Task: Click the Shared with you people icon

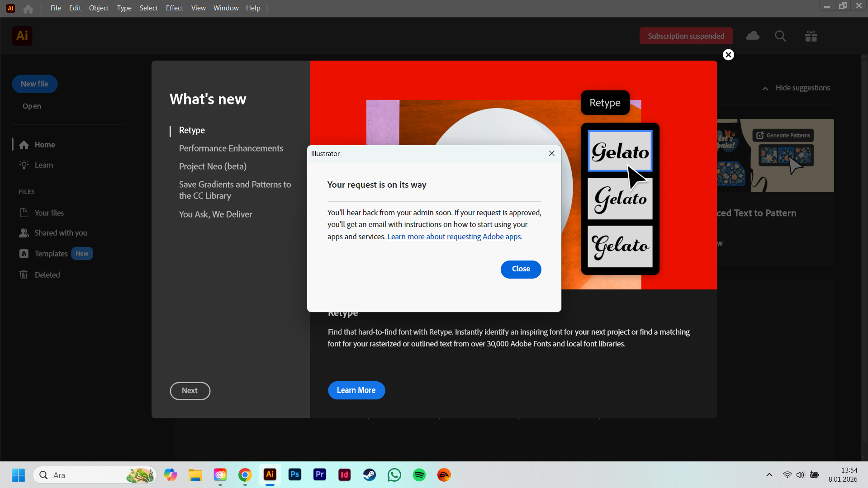Action: coord(24,233)
